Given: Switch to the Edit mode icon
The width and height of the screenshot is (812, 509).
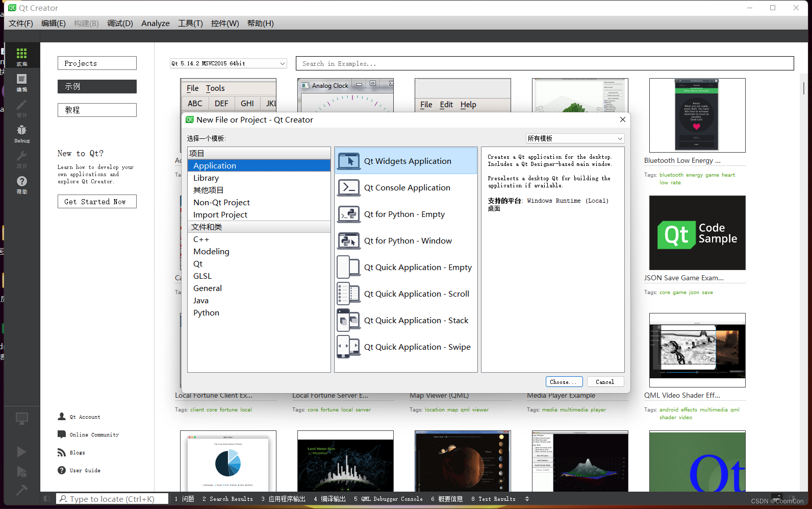Looking at the screenshot, I should tap(21, 79).
